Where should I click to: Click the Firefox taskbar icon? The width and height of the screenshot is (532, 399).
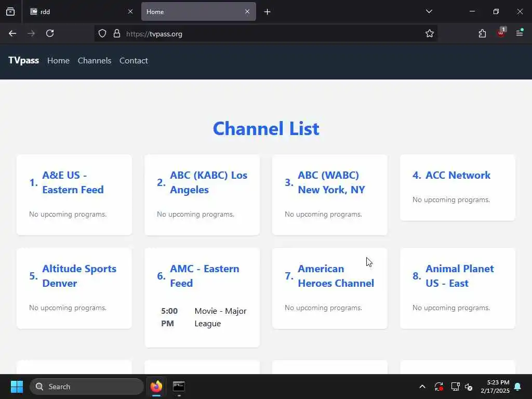click(x=156, y=387)
